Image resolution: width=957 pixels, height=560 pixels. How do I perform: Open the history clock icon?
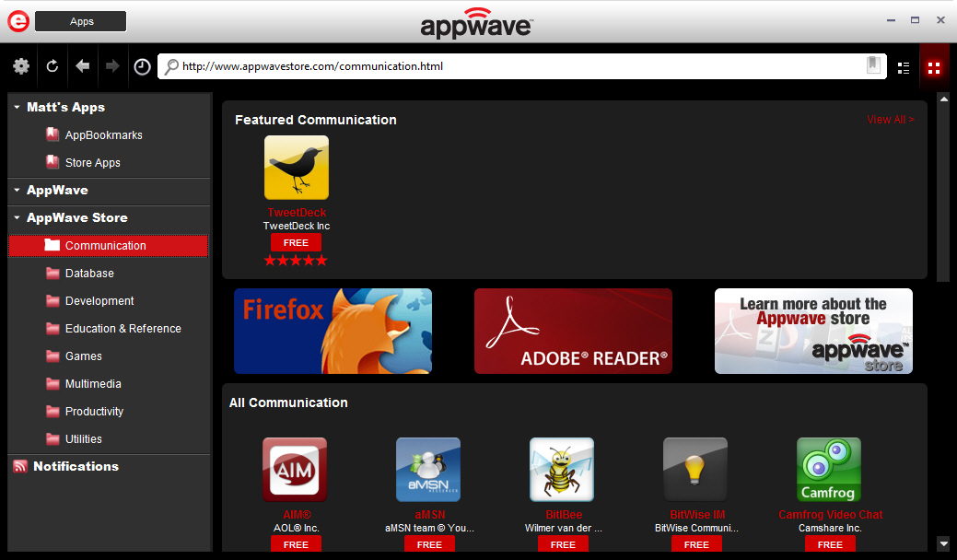[142, 66]
